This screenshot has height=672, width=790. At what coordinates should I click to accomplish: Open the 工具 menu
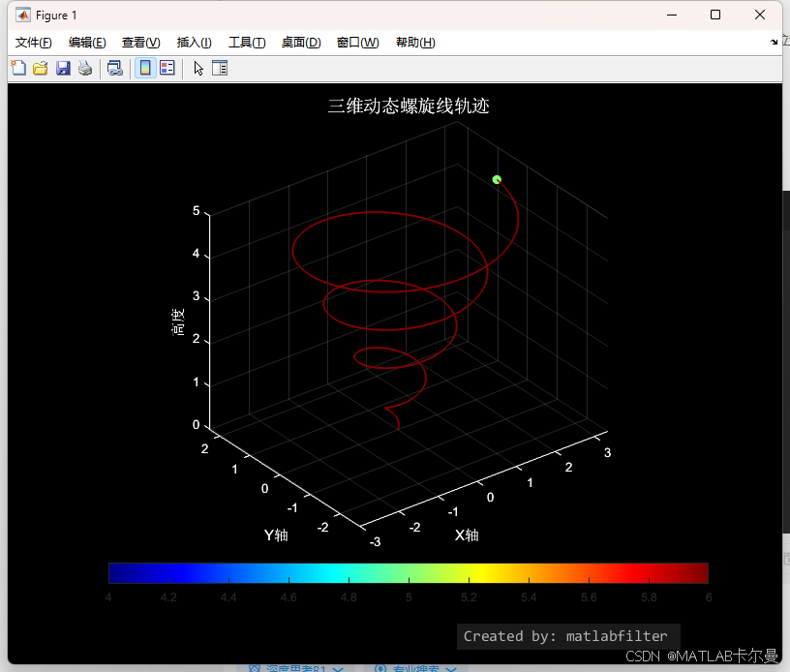coord(246,42)
